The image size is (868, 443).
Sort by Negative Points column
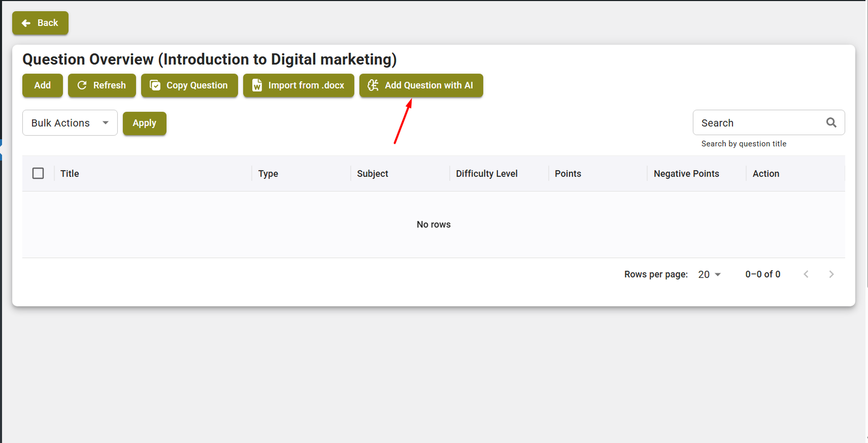[686, 174]
